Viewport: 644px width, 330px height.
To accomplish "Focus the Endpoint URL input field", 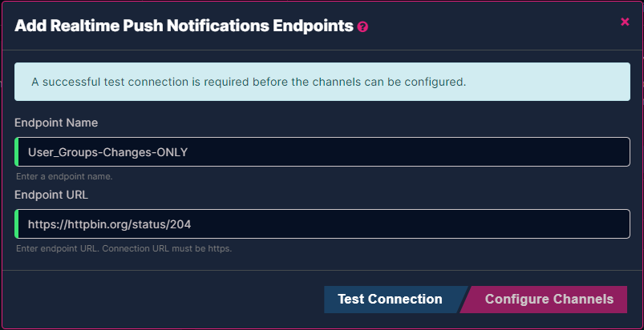I will [x=322, y=223].
